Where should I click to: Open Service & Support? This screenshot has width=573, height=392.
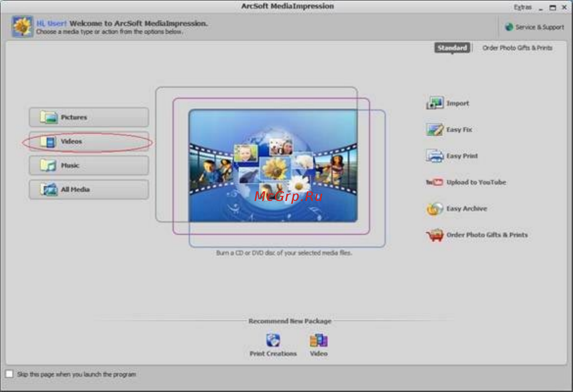coord(539,27)
